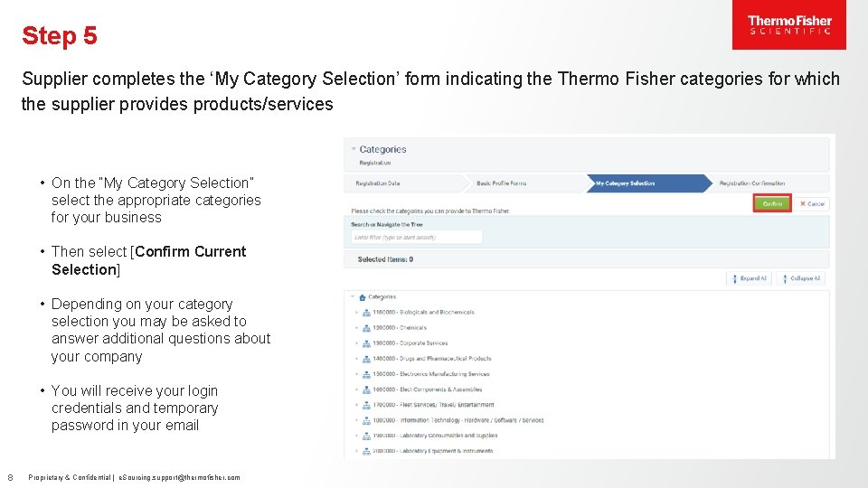Viewport: 868px width, 488px height.
Task: Go to the Basic Profile Forms step
Action: tap(501, 183)
